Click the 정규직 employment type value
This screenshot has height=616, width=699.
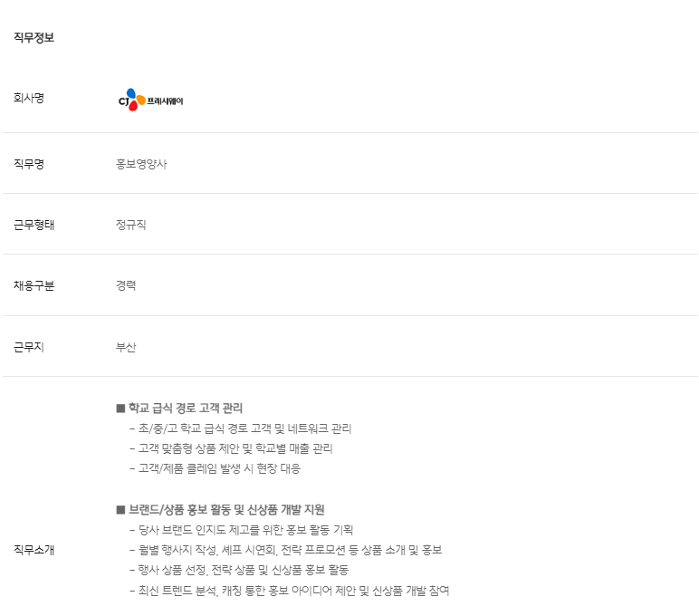click(x=131, y=225)
